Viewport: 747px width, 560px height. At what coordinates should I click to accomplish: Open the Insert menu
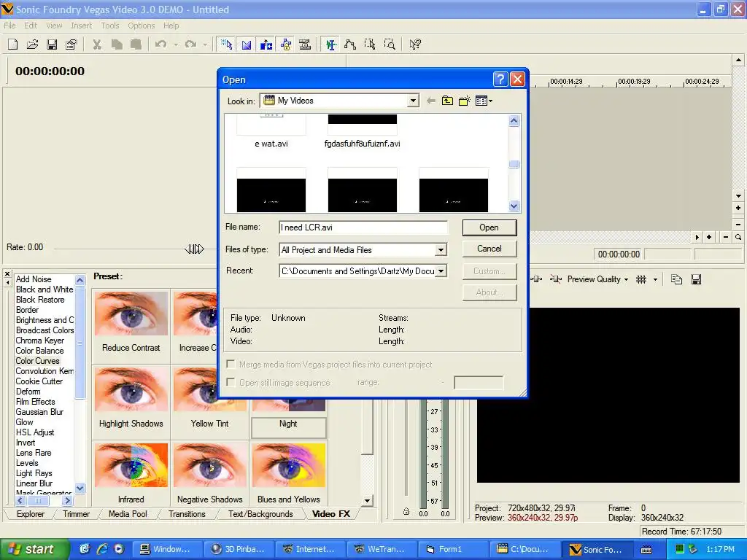(x=82, y=26)
